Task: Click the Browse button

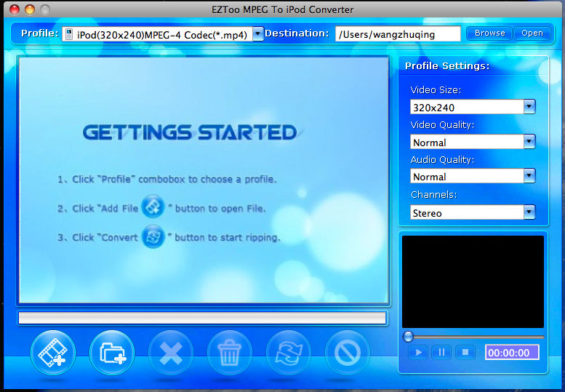Action: 489,33
